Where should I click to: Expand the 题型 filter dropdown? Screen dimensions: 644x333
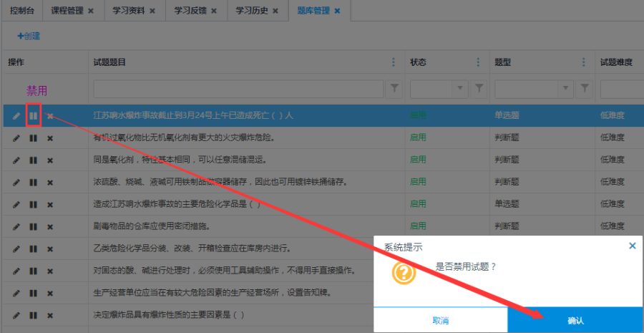tap(567, 89)
